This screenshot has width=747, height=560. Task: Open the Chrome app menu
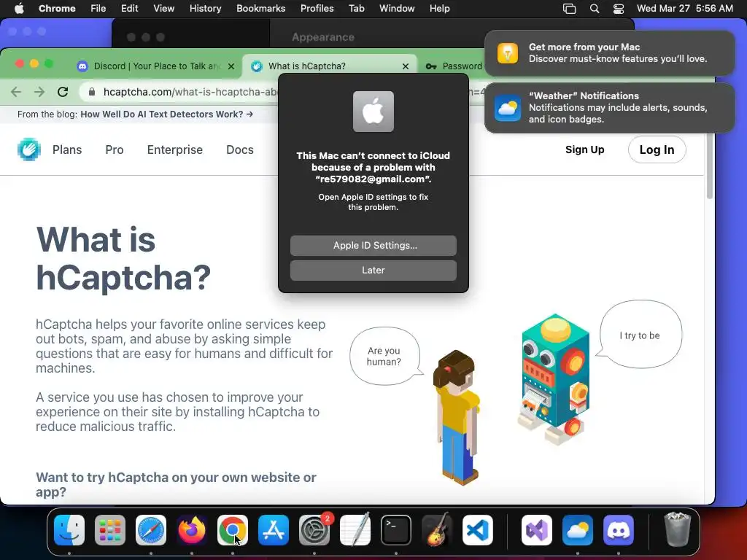[57, 8]
